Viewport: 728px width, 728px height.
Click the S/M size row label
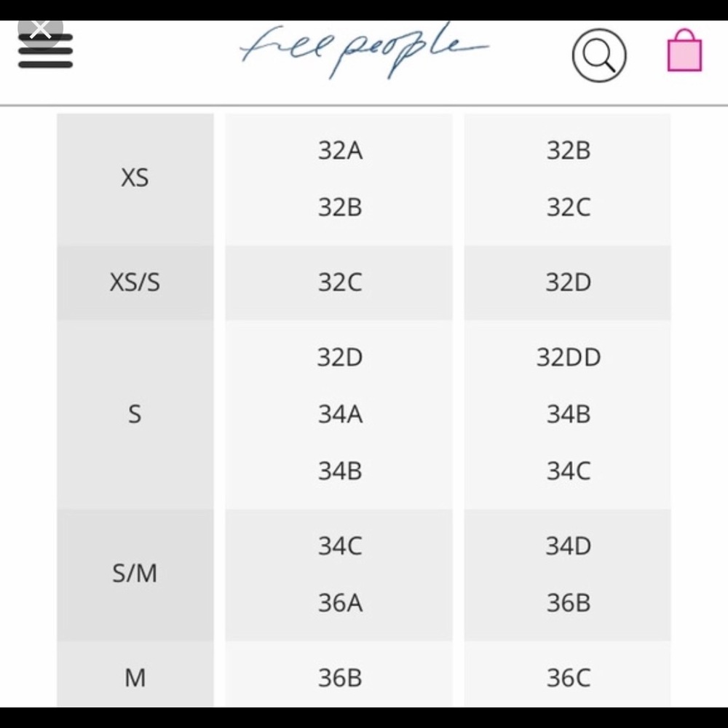point(135,573)
